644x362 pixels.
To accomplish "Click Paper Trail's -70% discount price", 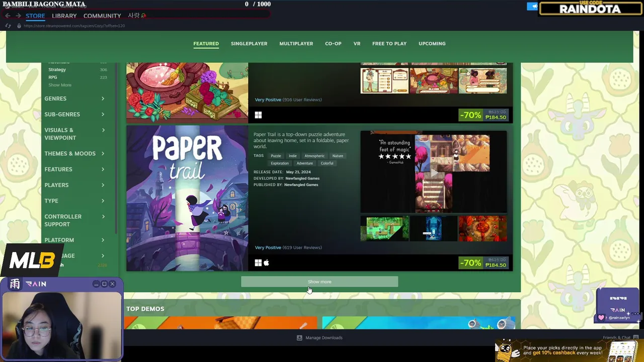I will [483, 263].
